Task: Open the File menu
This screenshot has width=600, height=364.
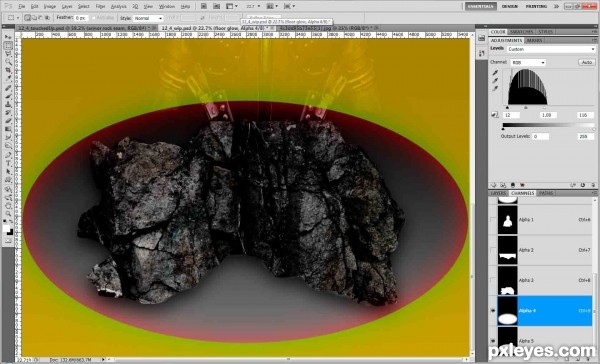Action: point(22,7)
